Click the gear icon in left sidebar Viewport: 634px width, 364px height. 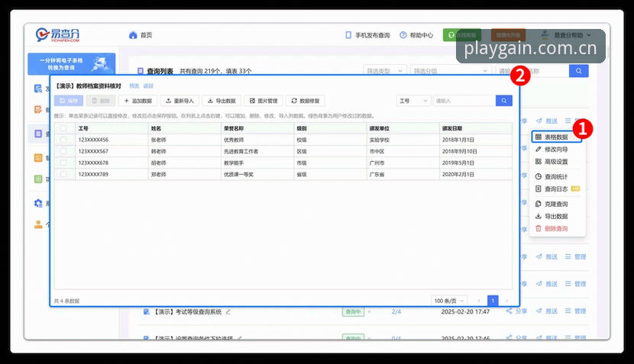pyautogui.click(x=38, y=203)
